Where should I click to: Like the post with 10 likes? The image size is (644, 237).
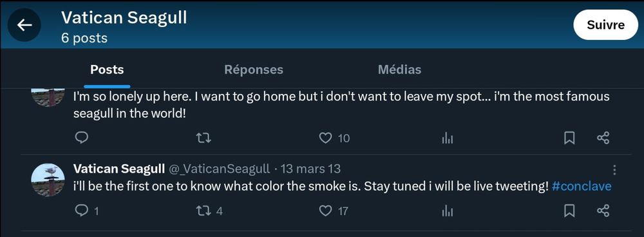pos(325,138)
